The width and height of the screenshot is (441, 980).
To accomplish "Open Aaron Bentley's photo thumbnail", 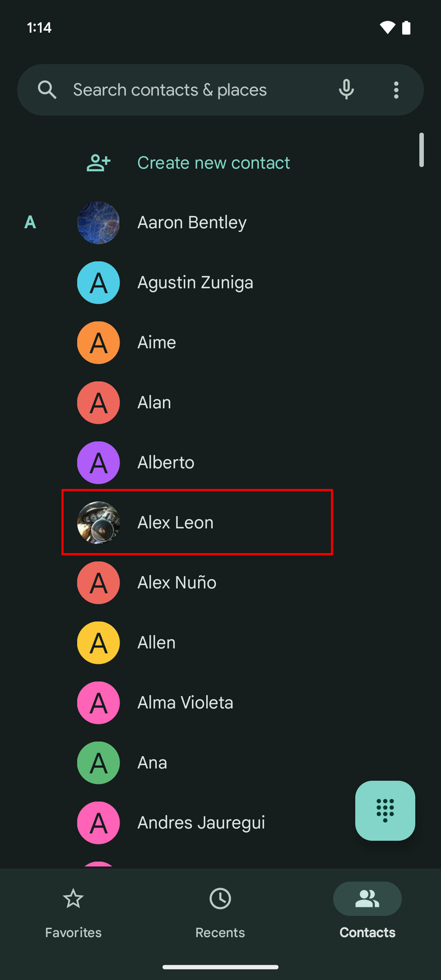I will pyautogui.click(x=99, y=223).
